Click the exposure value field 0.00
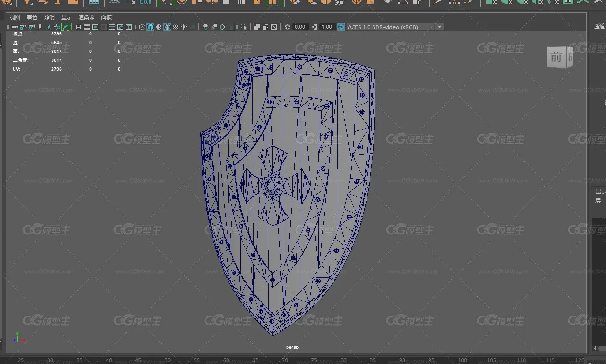This screenshot has width=606, height=364. tap(300, 27)
